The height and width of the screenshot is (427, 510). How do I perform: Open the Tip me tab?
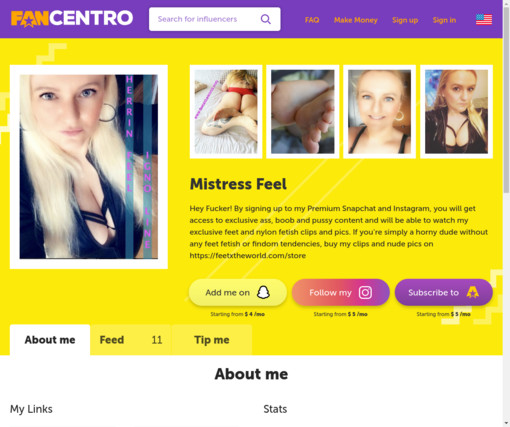pyautogui.click(x=212, y=340)
